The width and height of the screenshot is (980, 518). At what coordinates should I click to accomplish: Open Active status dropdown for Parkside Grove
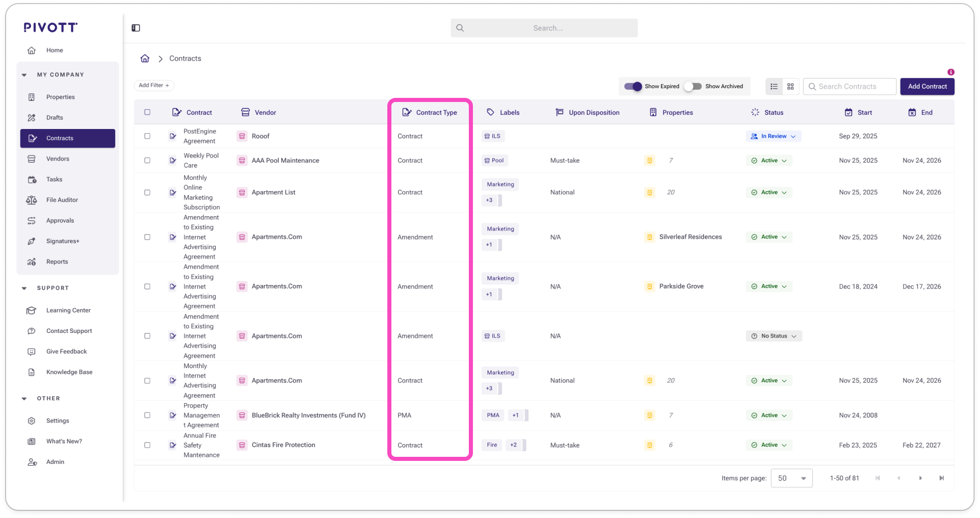click(770, 287)
